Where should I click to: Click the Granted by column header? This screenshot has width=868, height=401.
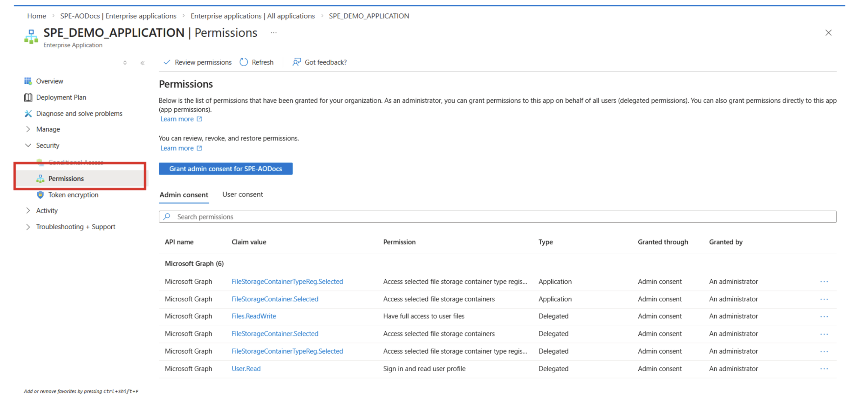click(726, 242)
